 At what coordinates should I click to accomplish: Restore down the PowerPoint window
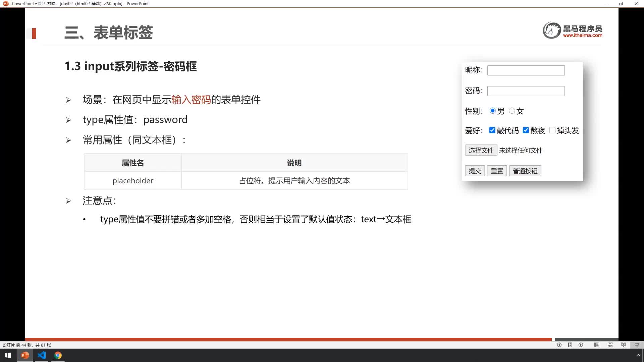(621, 4)
